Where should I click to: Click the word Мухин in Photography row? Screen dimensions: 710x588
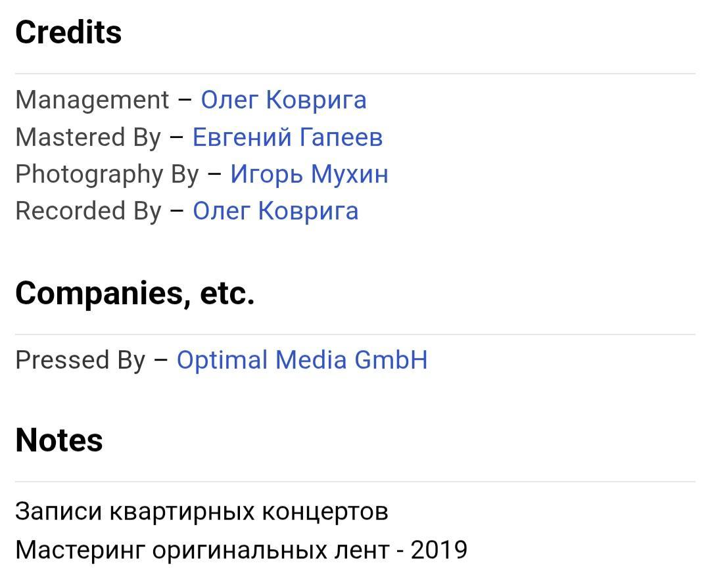pos(350,174)
